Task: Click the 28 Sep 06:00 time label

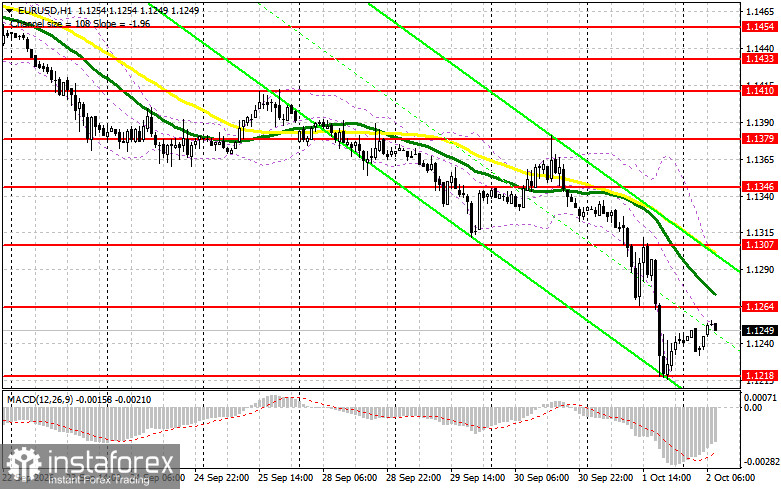Action: click(x=349, y=478)
